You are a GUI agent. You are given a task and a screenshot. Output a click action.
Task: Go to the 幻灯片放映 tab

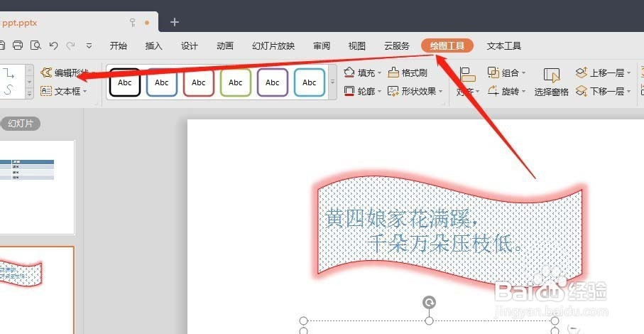pyautogui.click(x=273, y=45)
